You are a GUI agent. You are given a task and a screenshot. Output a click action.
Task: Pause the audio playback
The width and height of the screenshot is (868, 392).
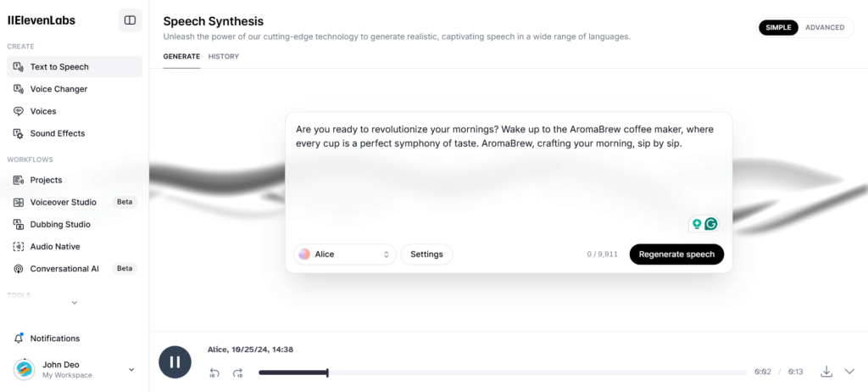coord(175,362)
